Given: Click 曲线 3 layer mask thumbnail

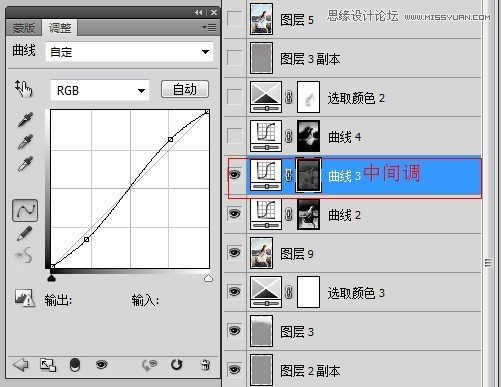Looking at the screenshot, I should click(x=308, y=175).
